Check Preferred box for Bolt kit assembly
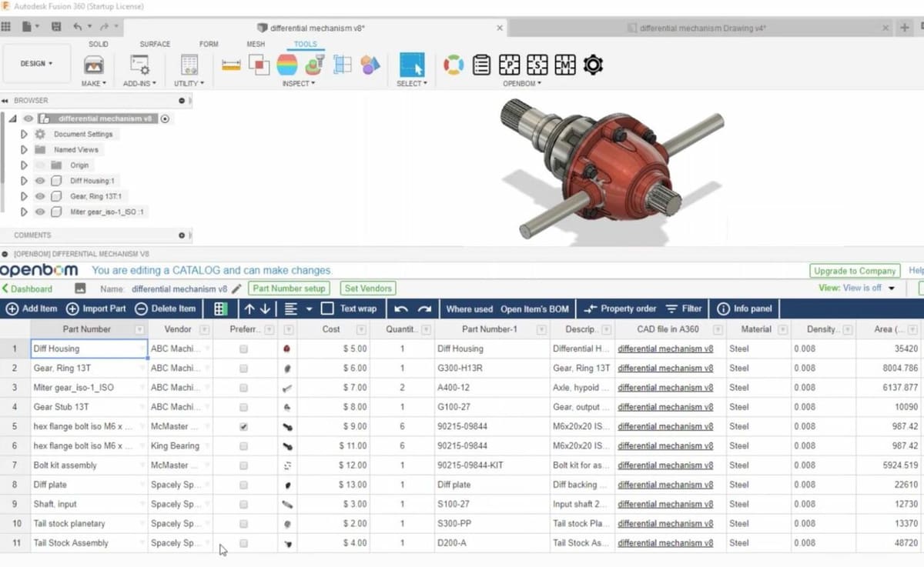924x567 pixels. (244, 465)
